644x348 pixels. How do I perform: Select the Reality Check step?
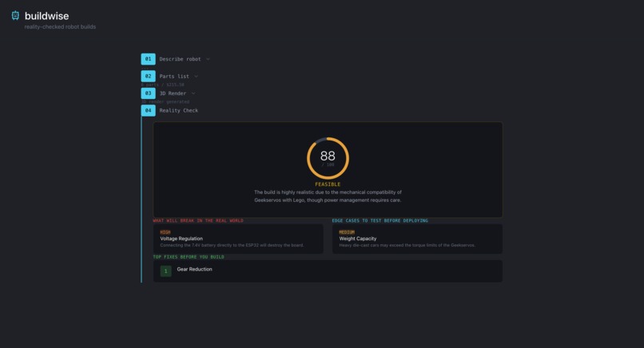179,110
